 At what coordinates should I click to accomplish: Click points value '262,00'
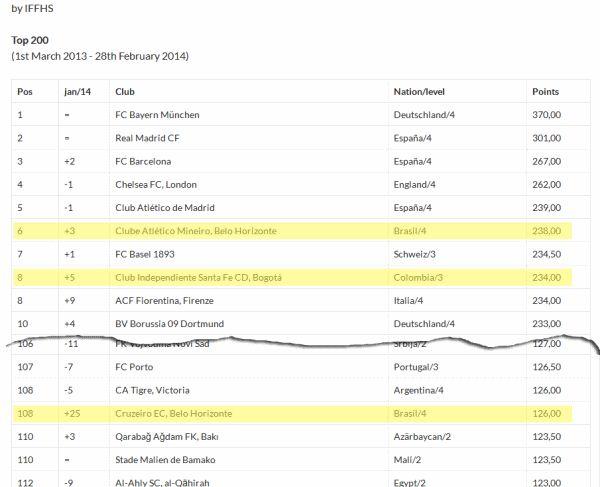coord(546,184)
